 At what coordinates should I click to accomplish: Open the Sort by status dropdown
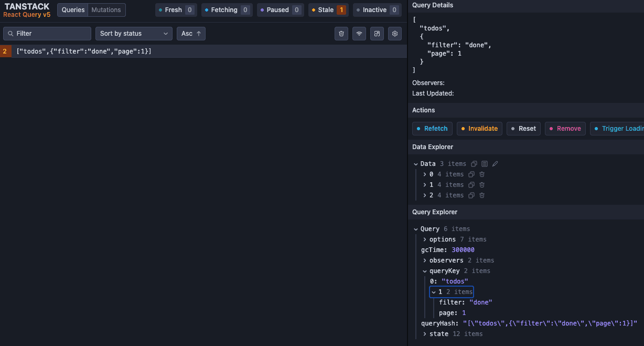[x=134, y=34]
